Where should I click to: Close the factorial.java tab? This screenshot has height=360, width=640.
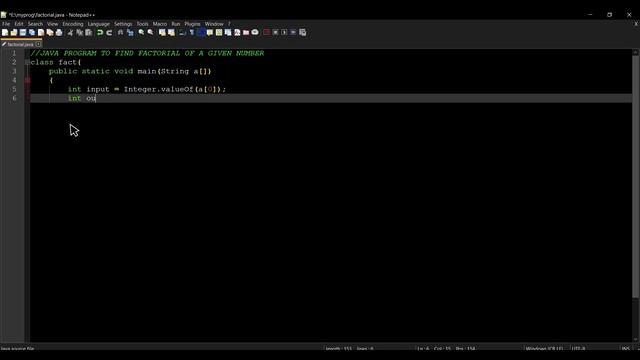[x=38, y=44]
